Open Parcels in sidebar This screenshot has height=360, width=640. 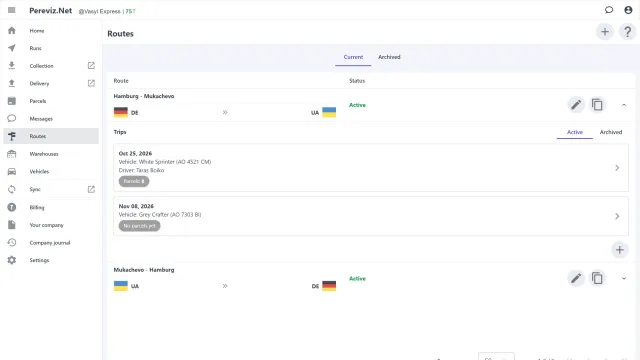coord(38,101)
